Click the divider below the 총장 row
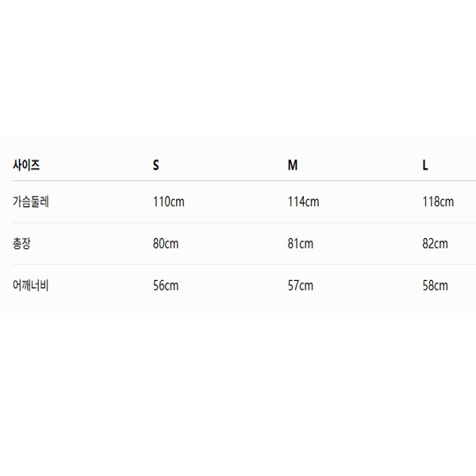Screen dimensions: 476x476 tap(244, 264)
